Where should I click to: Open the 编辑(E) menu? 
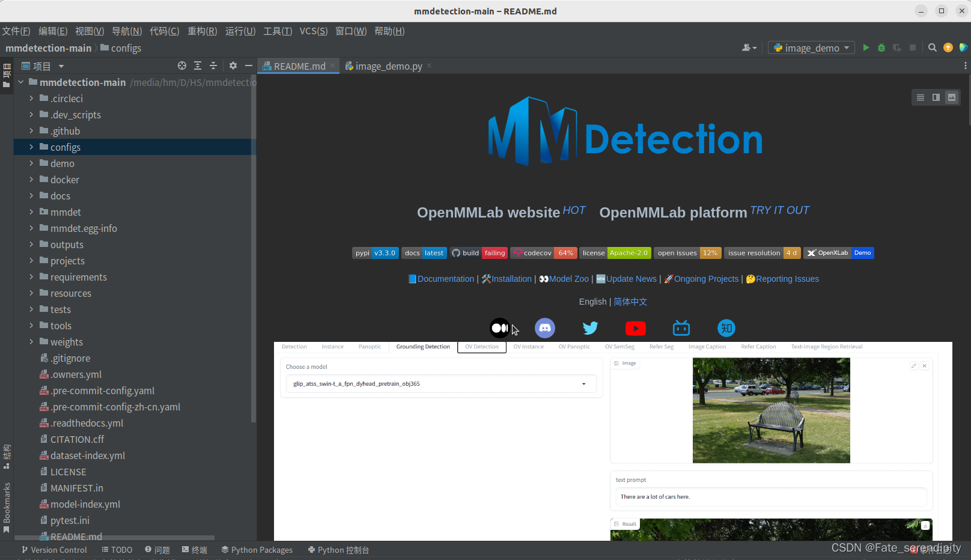click(x=53, y=31)
